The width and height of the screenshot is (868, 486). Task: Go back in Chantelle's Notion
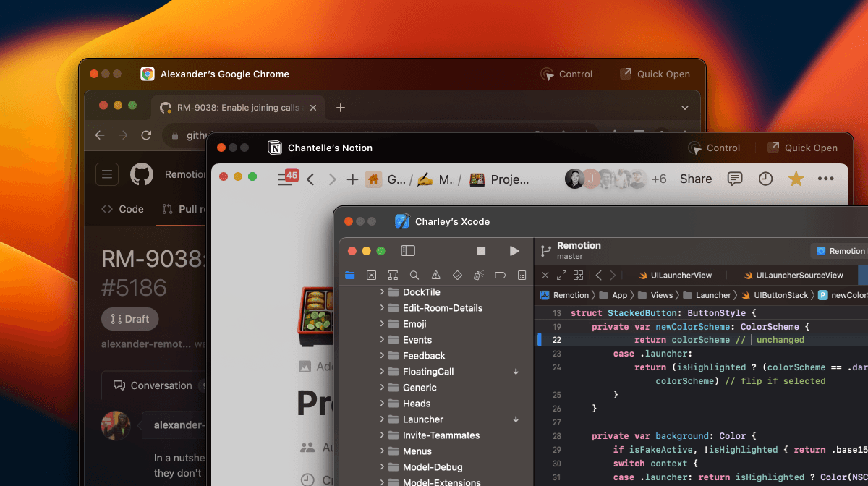click(x=310, y=179)
